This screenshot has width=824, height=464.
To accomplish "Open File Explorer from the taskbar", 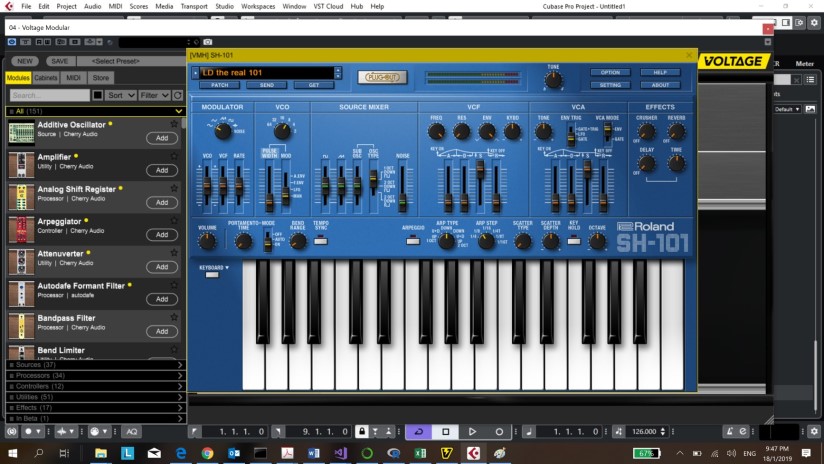I will point(101,452).
